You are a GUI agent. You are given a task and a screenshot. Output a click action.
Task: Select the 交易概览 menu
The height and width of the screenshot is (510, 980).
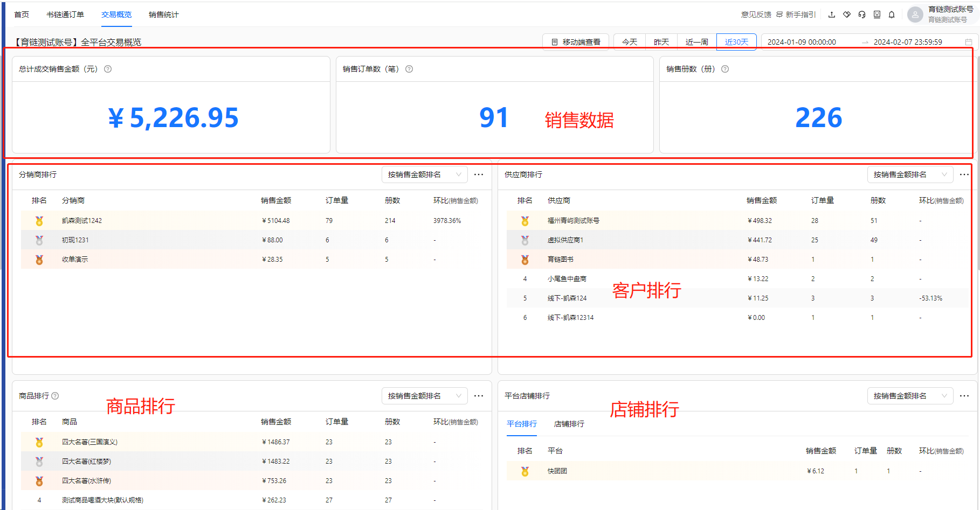point(116,15)
